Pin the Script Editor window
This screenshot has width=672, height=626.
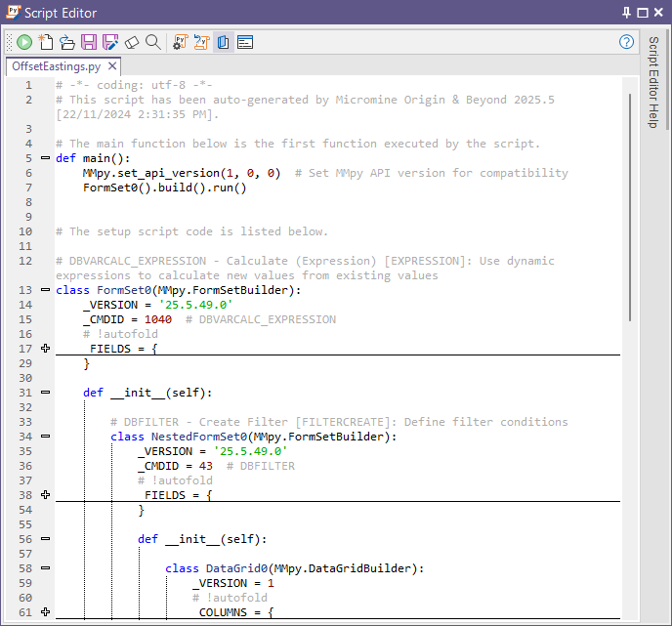pyautogui.click(x=626, y=13)
